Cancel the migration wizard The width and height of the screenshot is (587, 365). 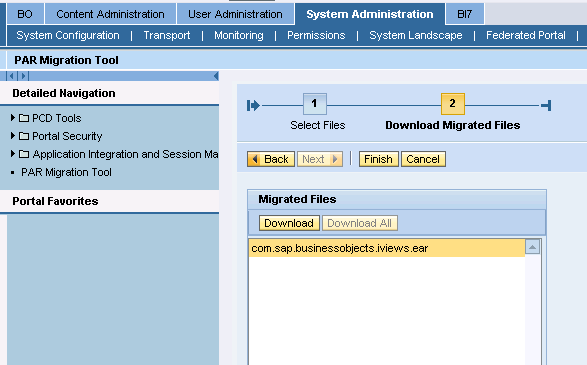(423, 159)
